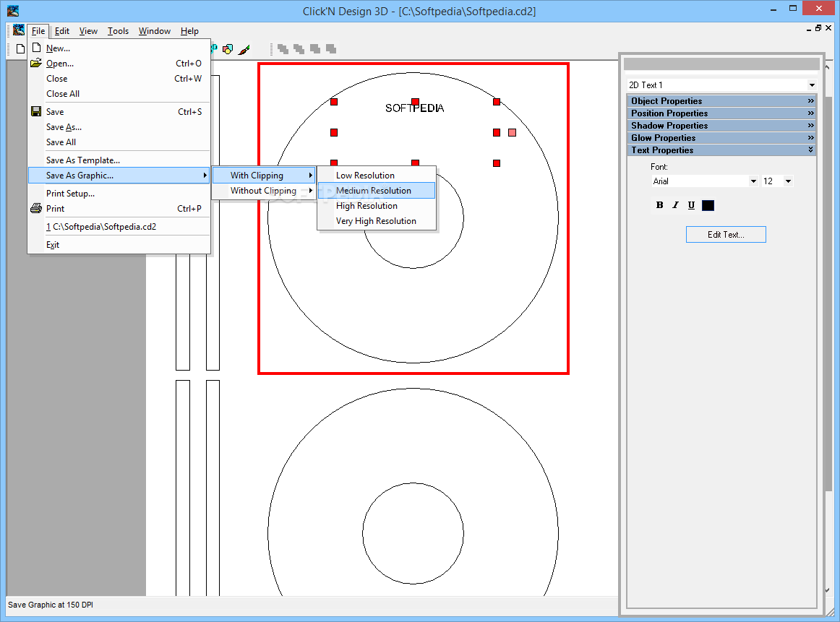This screenshot has width=840, height=622.
Task: Open the Help menu
Action: [189, 31]
